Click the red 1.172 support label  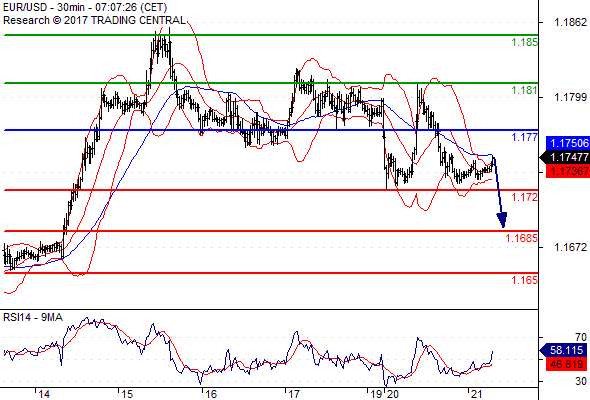click(x=525, y=197)
